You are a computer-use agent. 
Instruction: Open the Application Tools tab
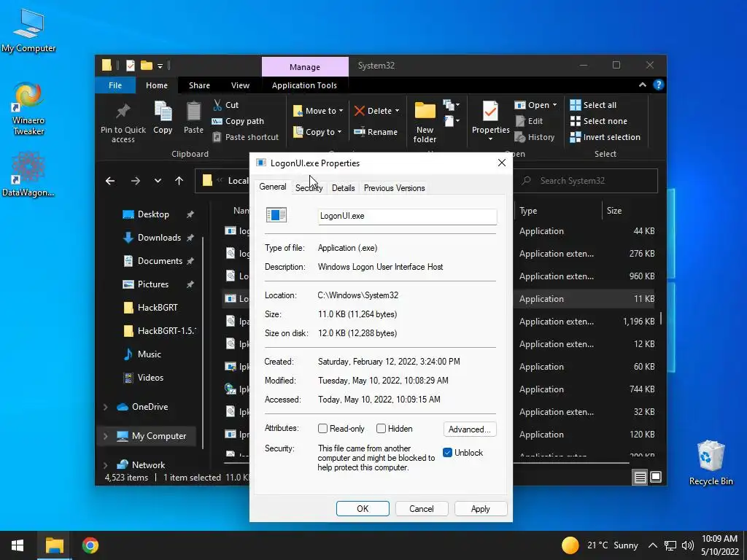pyautogui.click(x=304, y=85)
